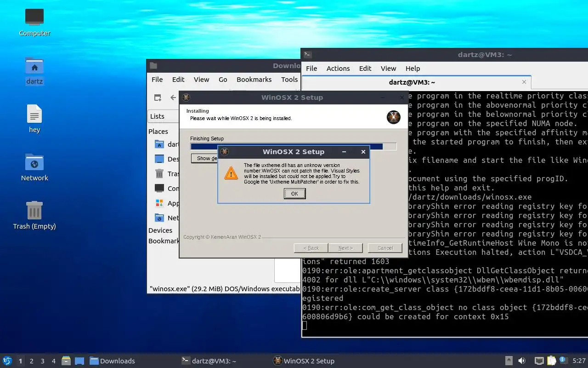
Task: Open the File menu in the file manager
Action: click(x=157, y=80)
